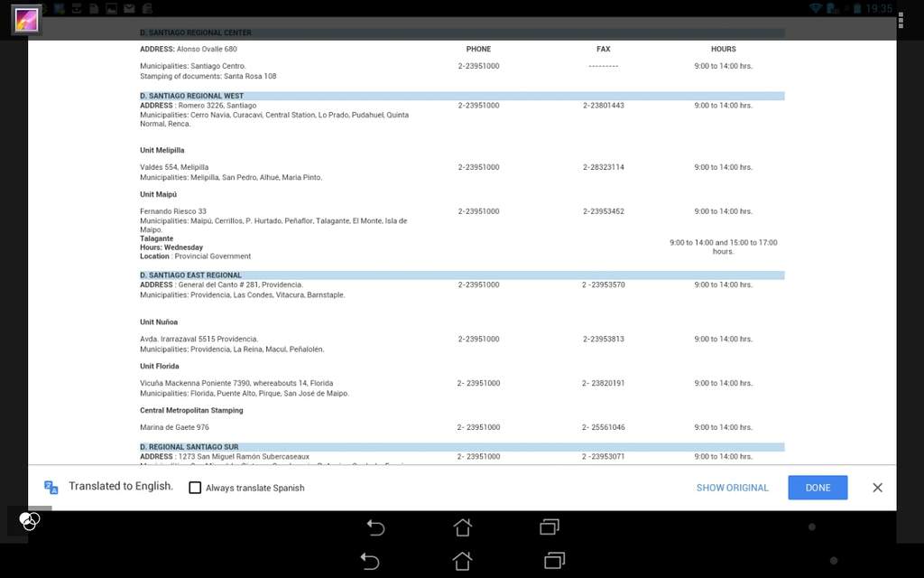Select 'Fernando Riesco 33' address
The width and height of the screenshot is (924, 578).
pos(173,211)
